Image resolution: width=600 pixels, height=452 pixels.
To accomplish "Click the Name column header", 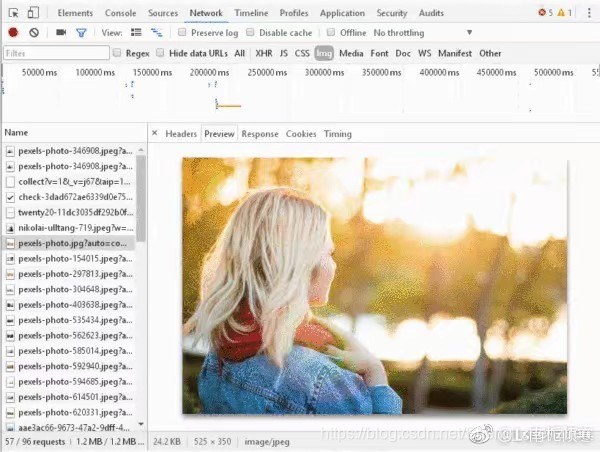I will 74,132.
